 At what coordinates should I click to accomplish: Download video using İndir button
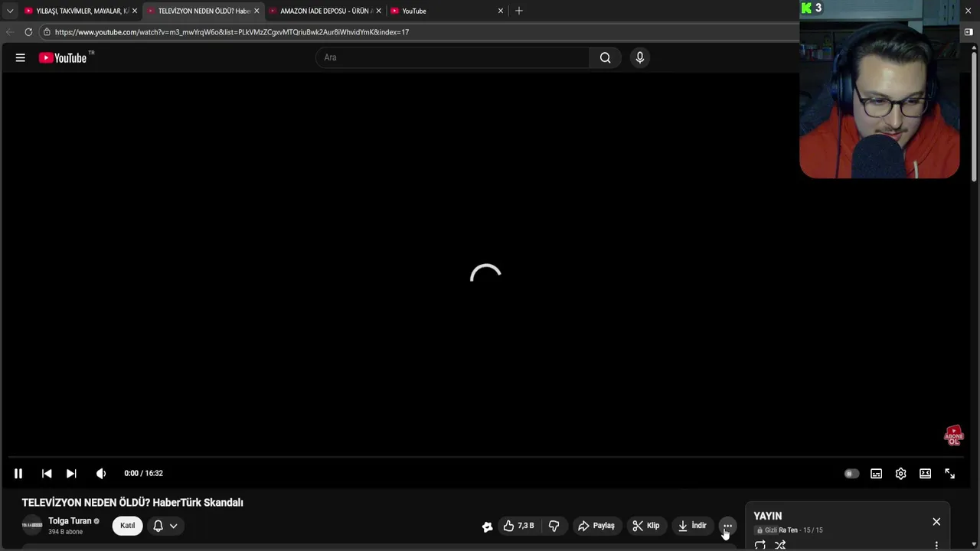(x=692, y=526)
